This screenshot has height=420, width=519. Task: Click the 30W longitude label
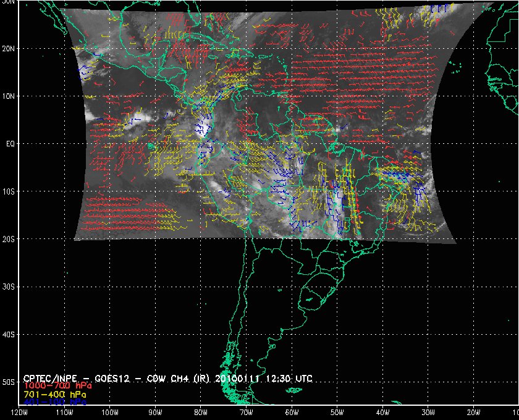pyautogui.click(x=428, y=413)
